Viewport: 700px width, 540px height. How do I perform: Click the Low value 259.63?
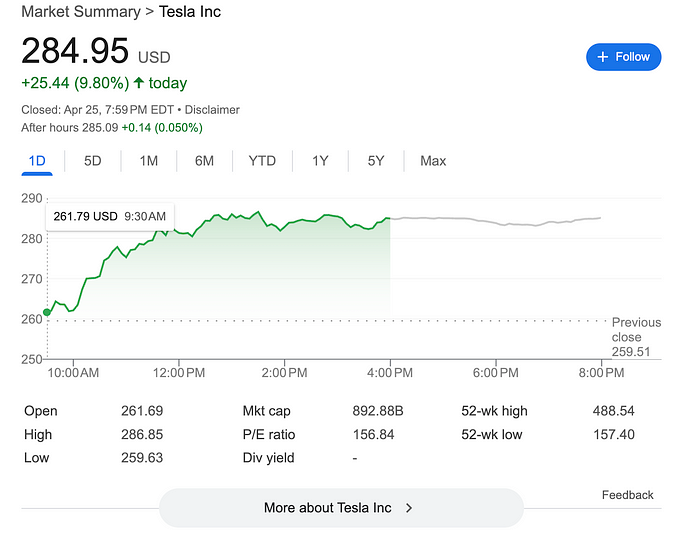click(x=142, y=457)
